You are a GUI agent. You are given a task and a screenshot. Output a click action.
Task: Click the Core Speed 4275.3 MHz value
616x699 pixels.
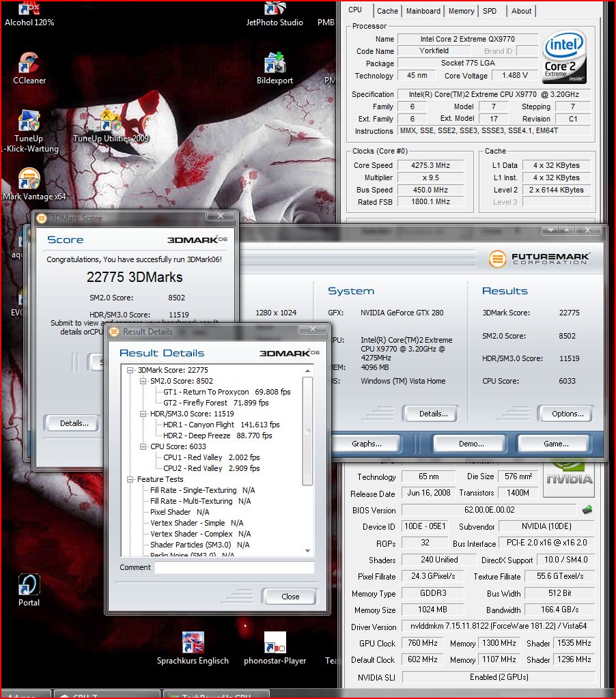(x=430, y=165)
